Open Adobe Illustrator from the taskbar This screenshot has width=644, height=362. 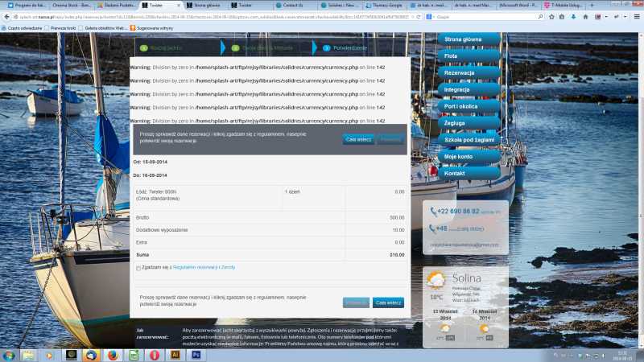coord(175,355)
